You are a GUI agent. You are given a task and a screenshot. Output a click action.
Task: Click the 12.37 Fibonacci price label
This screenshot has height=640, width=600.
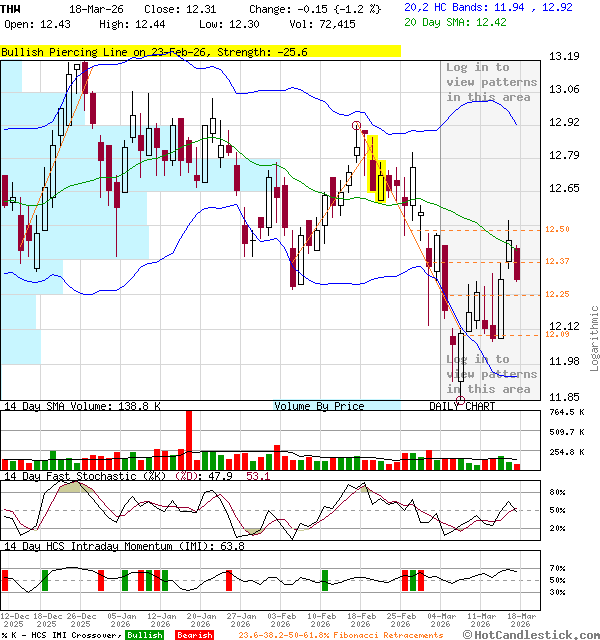(557, 262)
